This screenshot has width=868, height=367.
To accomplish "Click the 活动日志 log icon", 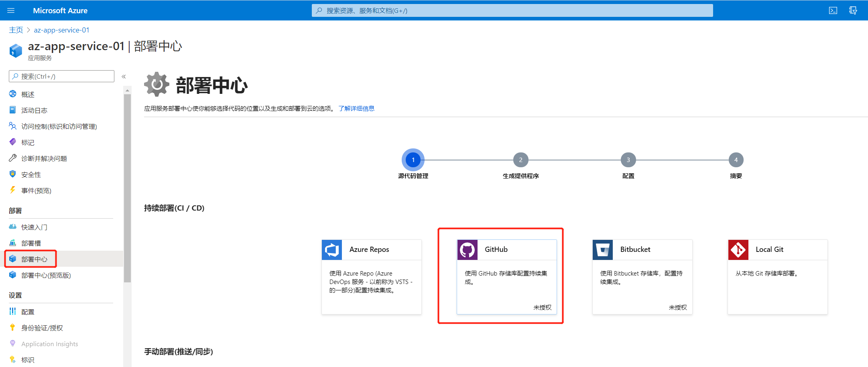I will point(13,110).
